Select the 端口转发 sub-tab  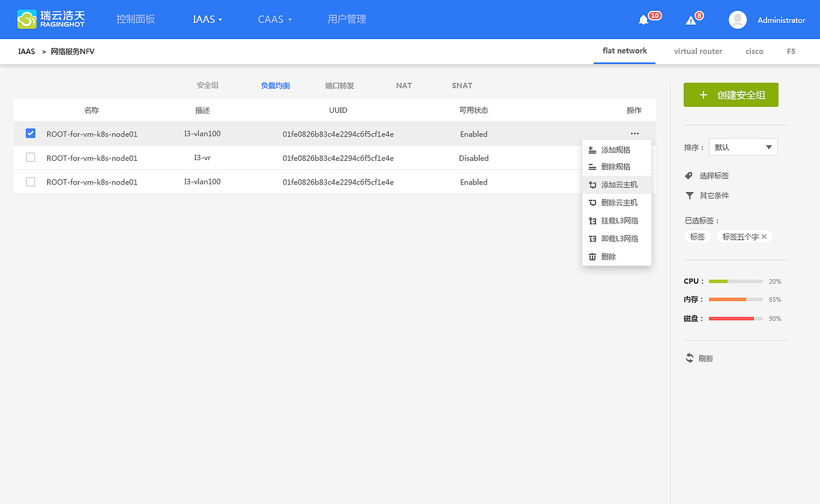point(340,86)
